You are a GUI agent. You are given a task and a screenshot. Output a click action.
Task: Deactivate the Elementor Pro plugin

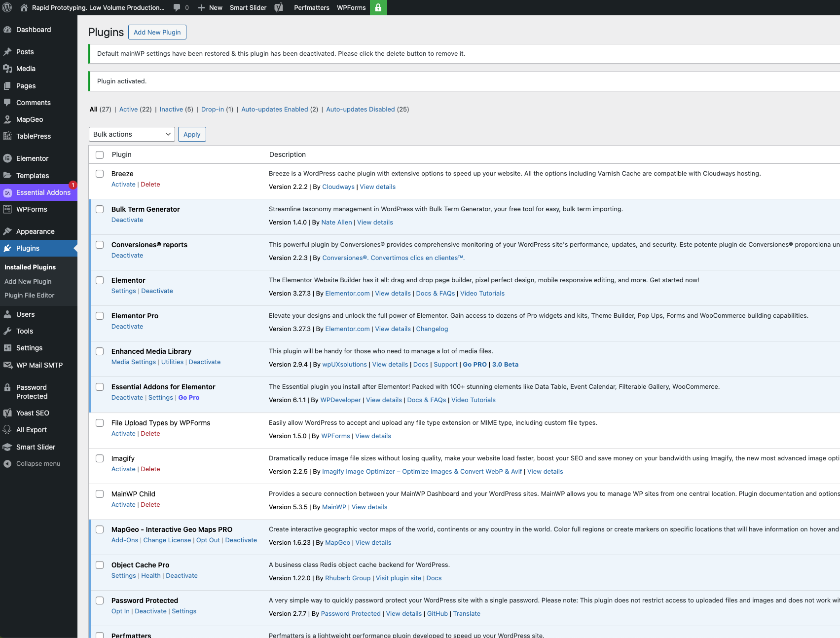click(127, 327)
